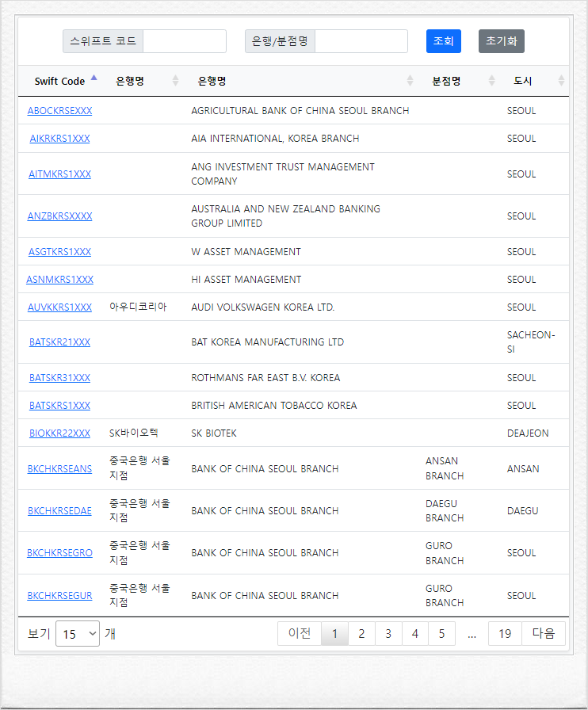Open the AIKRKRS1XXX swift code link
Image resolution: width=588 pixels, height=710 pixels.
tap(59, 138)
